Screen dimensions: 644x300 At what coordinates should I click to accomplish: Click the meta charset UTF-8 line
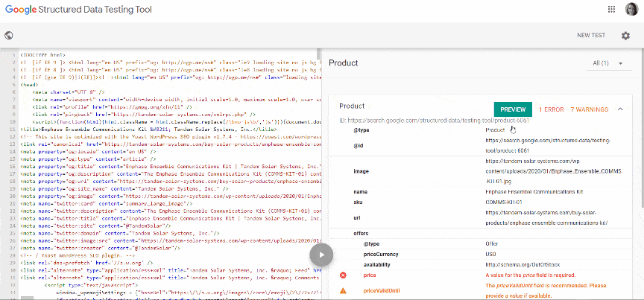pos(69,92)
